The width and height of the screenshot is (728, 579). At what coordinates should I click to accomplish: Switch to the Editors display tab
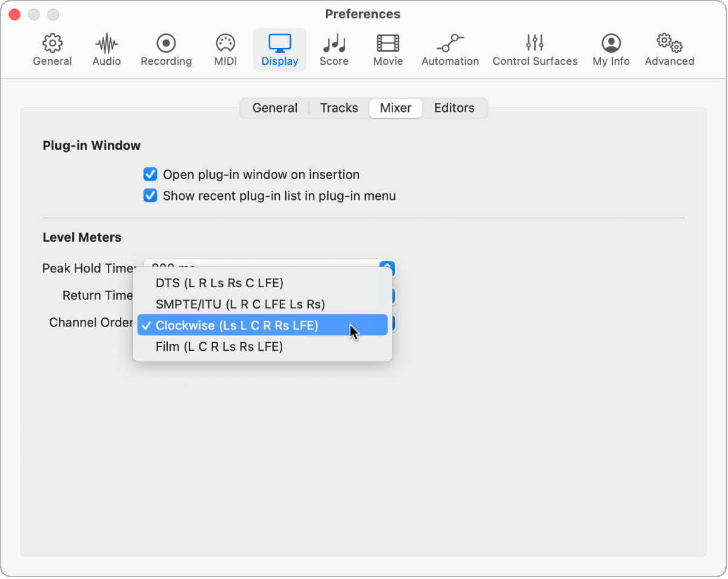[x=454, y=108]
